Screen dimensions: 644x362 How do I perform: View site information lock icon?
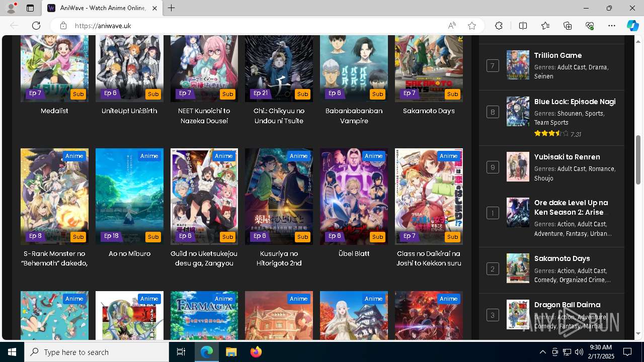pyautogui.click(x=63, y=26)
